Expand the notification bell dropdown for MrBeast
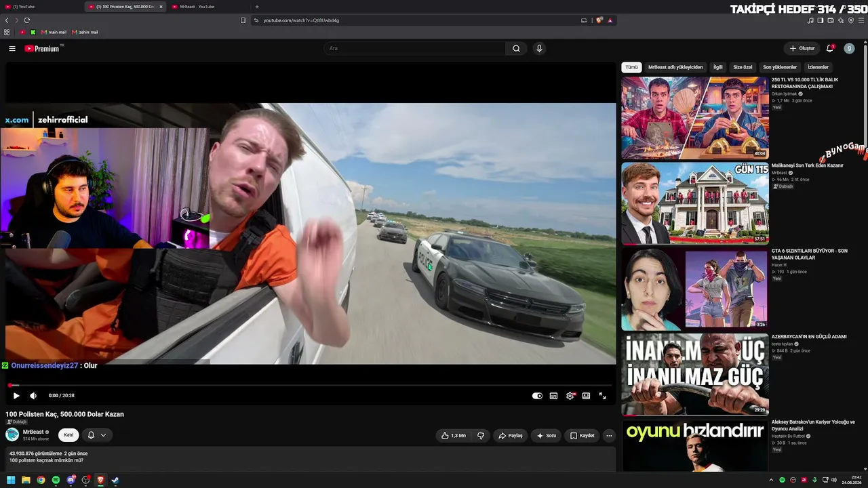This screenshot has height=488, width=868. pos(97,435)
